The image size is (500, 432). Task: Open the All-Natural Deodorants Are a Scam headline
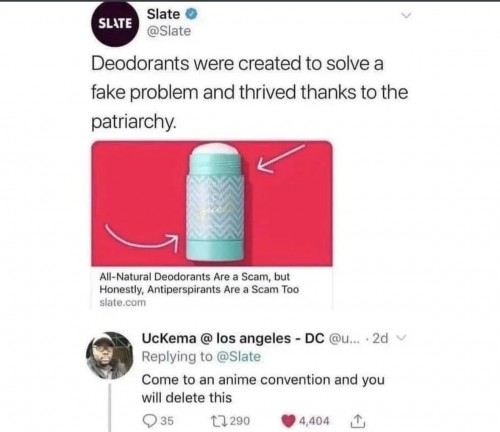[x=199, y=283]
